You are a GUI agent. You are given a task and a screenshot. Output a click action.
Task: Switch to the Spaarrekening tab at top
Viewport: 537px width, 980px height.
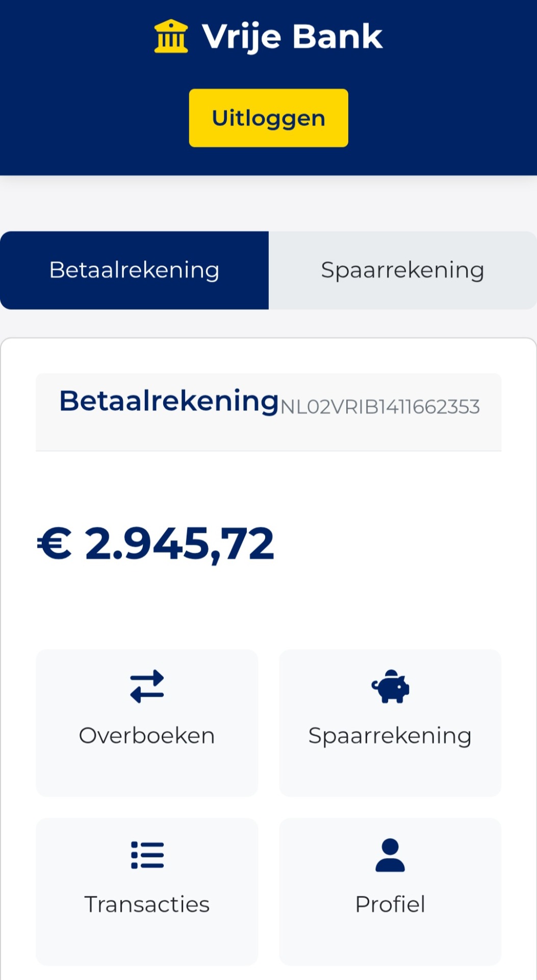pos(402,270)
